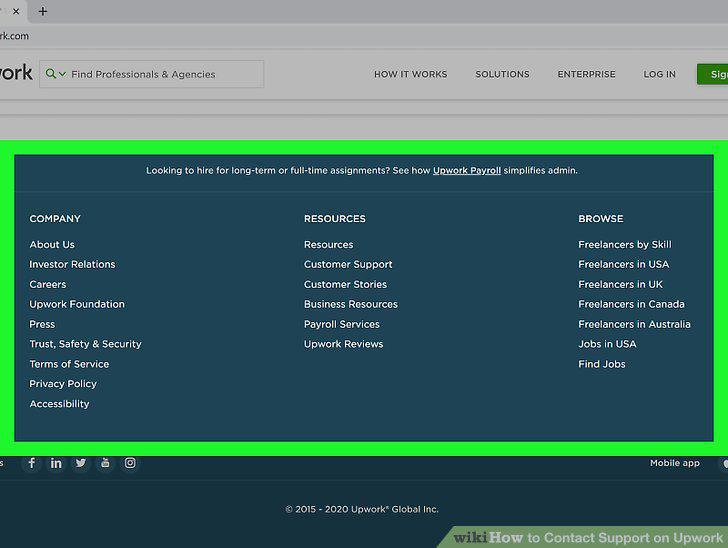Image resolution: width=728 pixels, height=548 pixels.
Task: Open the HOW IT WORKS menu
Action: (410, 74)
